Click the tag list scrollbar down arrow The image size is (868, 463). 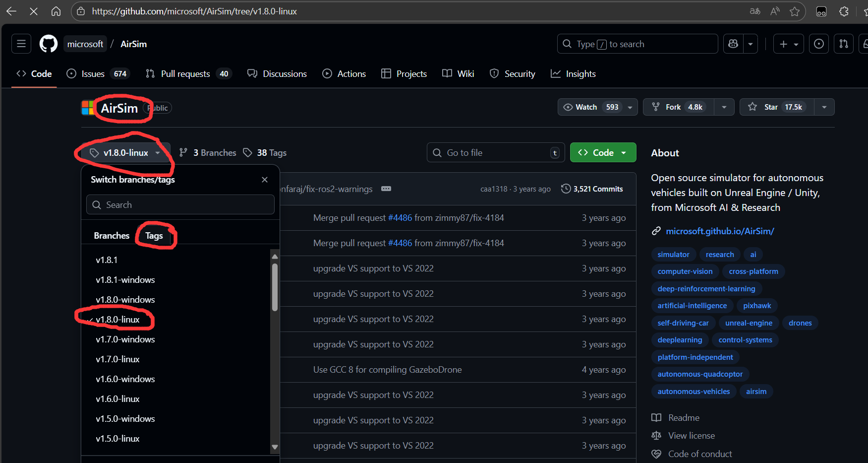pos(275,447)
